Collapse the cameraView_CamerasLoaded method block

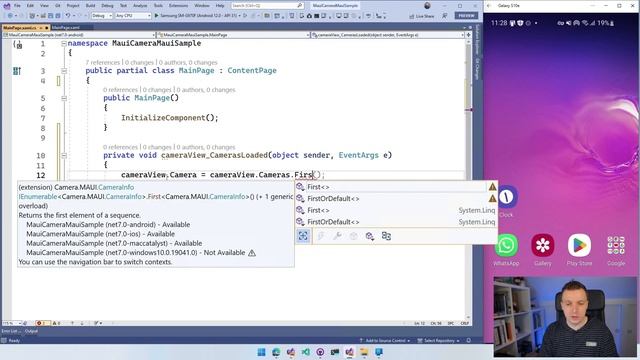click(64, 155)
